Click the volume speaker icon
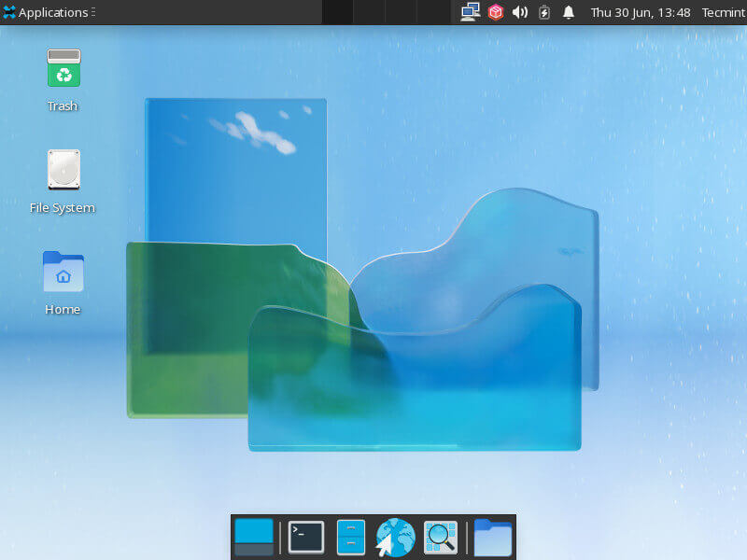747x560 pixels. pos(520,12)
